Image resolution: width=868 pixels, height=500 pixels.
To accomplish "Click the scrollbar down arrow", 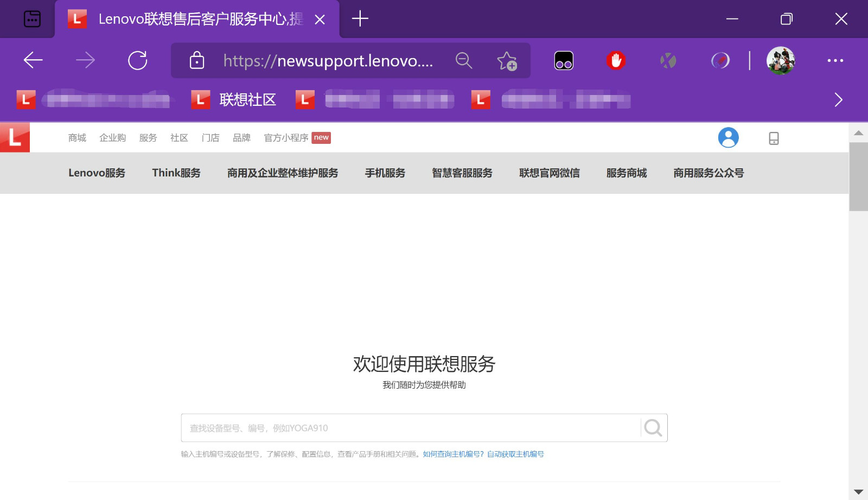I will point(858,492).
